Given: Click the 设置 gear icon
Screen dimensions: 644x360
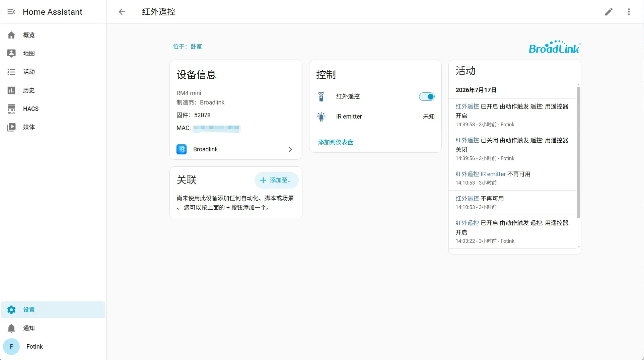Looking at the screenshot, I should tap(11, 310).
